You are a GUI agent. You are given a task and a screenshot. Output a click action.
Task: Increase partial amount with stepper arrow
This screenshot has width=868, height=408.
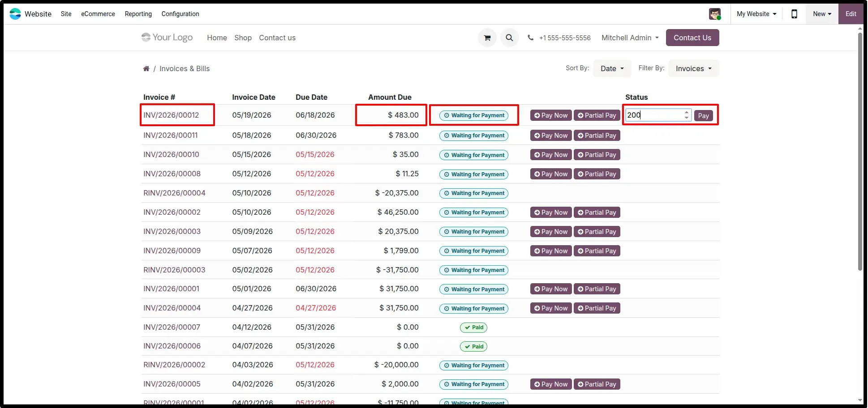click(x=687, y=112)
